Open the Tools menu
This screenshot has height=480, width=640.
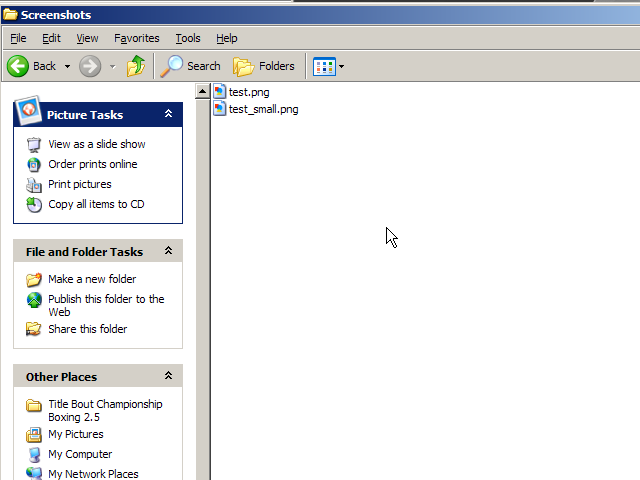[x=188, y=38]
